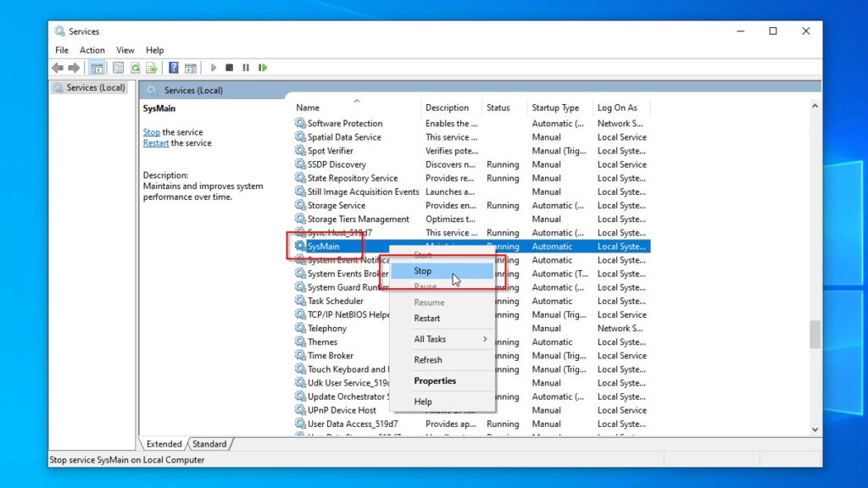Click the Help icon in the toolbar
The width and height of the screenshot is (868, 488).
(173, 68)
